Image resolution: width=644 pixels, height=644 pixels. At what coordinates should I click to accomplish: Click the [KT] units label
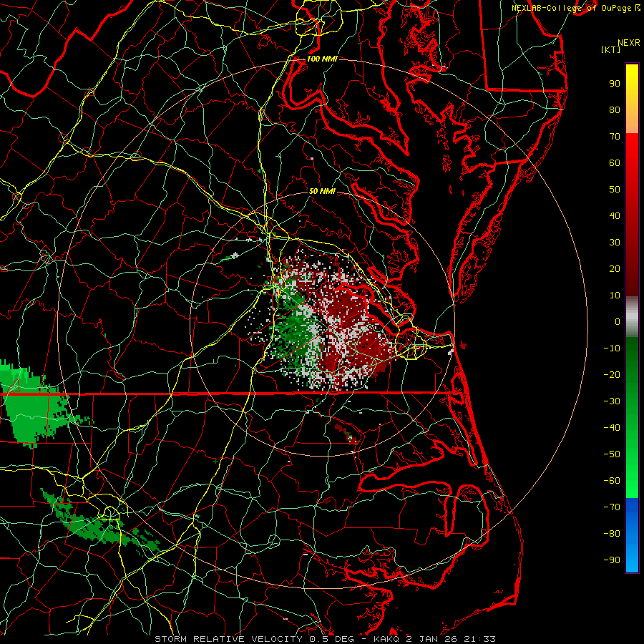611,49
